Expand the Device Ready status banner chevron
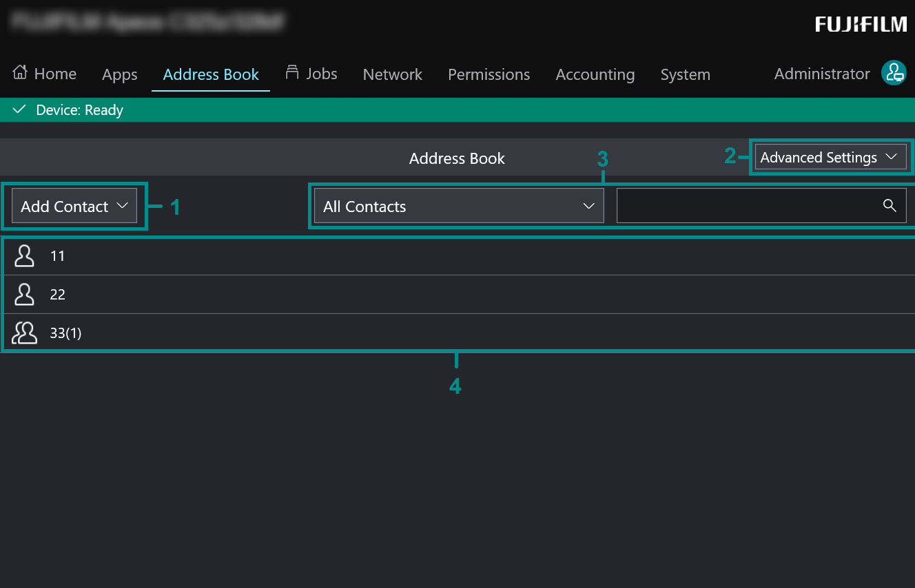Image resolution: width=915 pixels, height=588 pixels. click(x=18, y=109)
